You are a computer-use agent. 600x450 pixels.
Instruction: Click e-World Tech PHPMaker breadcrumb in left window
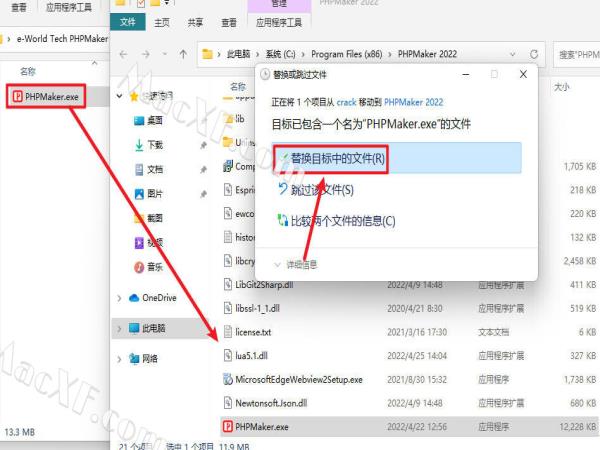pos(62,39)
